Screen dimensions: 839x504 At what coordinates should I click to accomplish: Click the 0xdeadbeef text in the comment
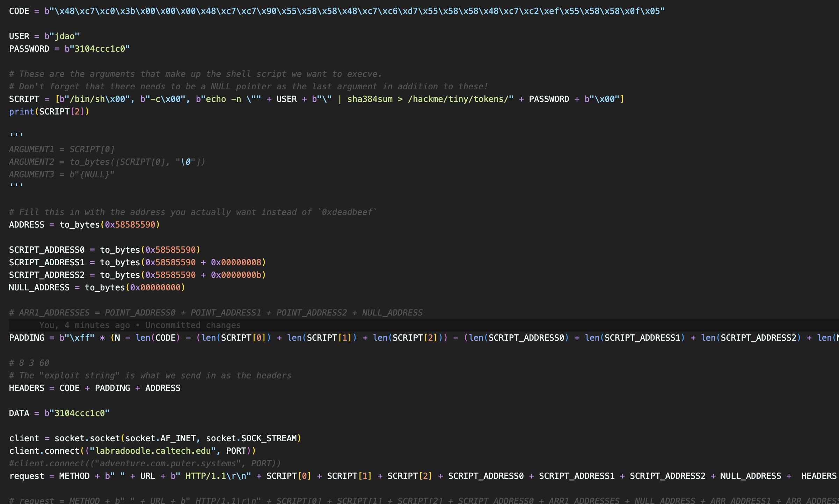click(x=346, y=212)
